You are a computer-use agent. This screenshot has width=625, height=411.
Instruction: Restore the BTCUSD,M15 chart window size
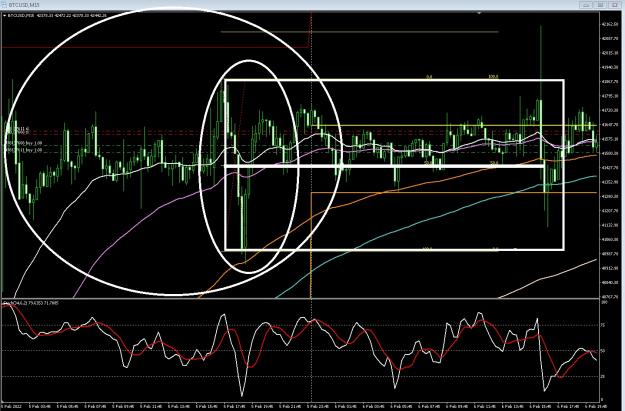[600, 5]
